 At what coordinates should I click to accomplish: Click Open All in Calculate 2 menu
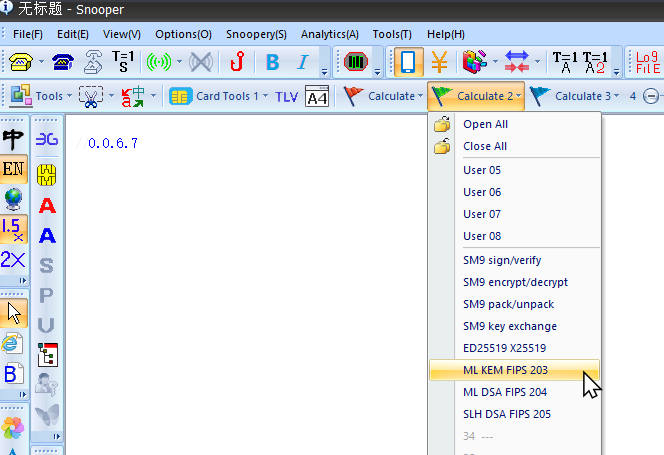pos(485,125)
